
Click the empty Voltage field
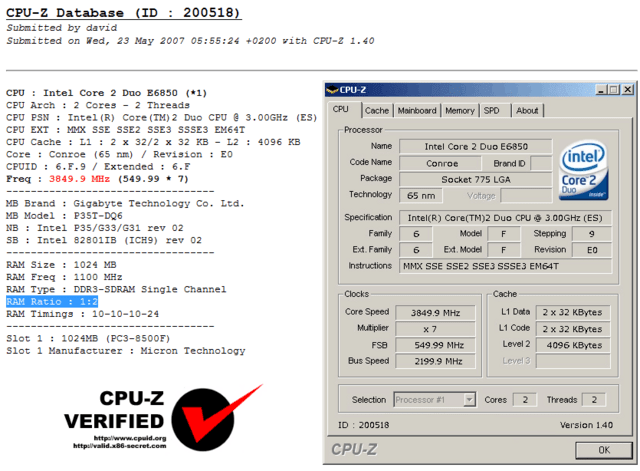[x=526, y=196]
